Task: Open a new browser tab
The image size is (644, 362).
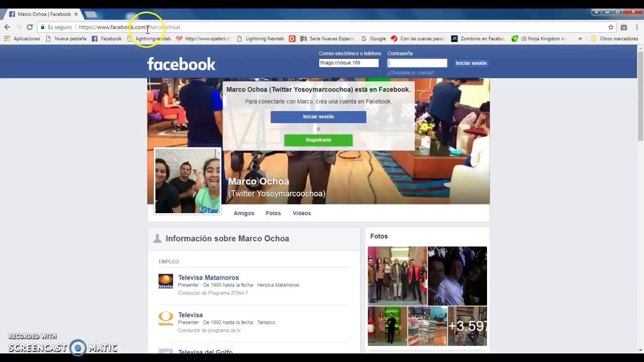Action: 91,15
